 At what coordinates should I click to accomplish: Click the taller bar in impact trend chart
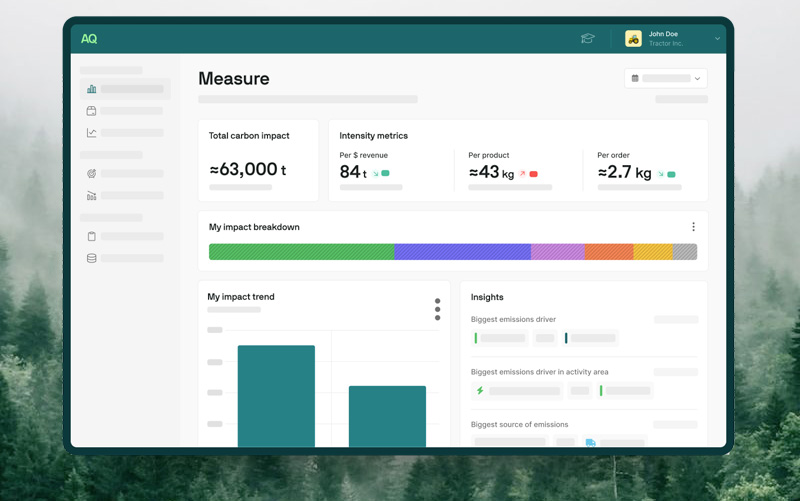(x=276, y=395)
